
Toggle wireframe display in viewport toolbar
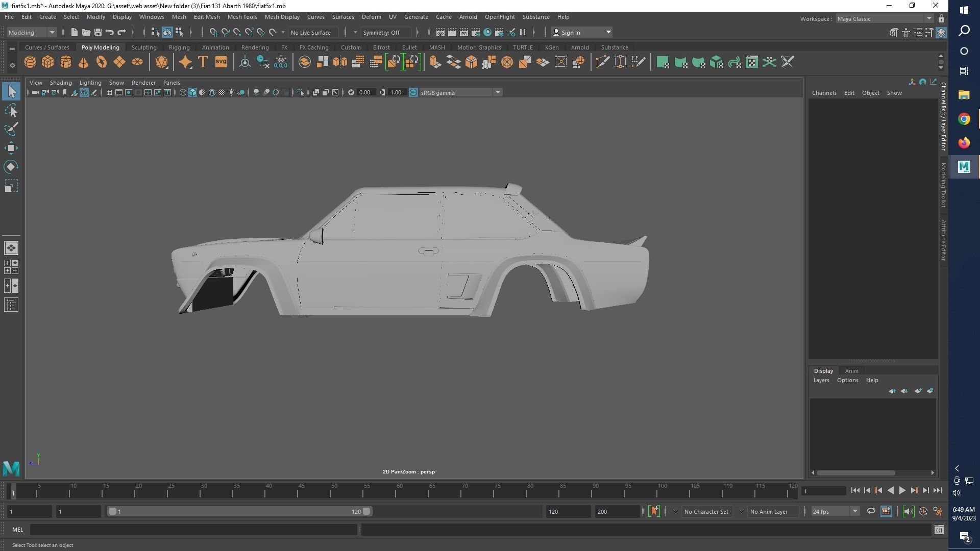click(183, 92)
